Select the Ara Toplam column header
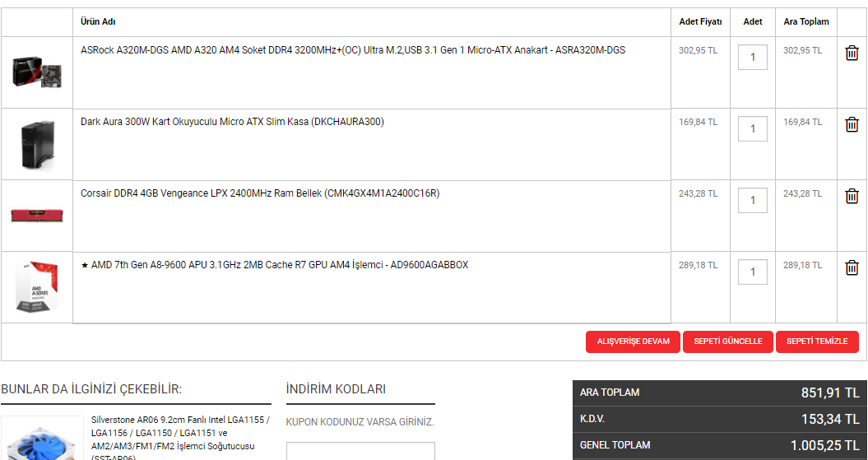868x460 pixels. click(x=806, y=21)
